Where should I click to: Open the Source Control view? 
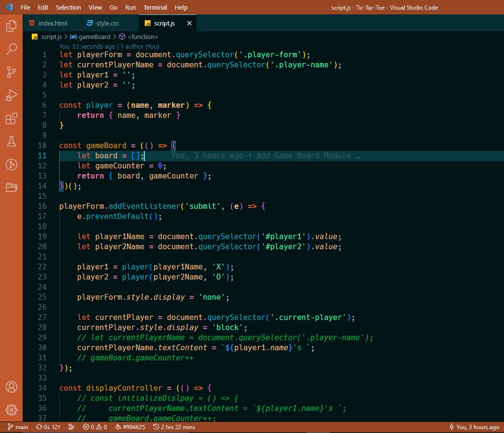tap(11, 72)
